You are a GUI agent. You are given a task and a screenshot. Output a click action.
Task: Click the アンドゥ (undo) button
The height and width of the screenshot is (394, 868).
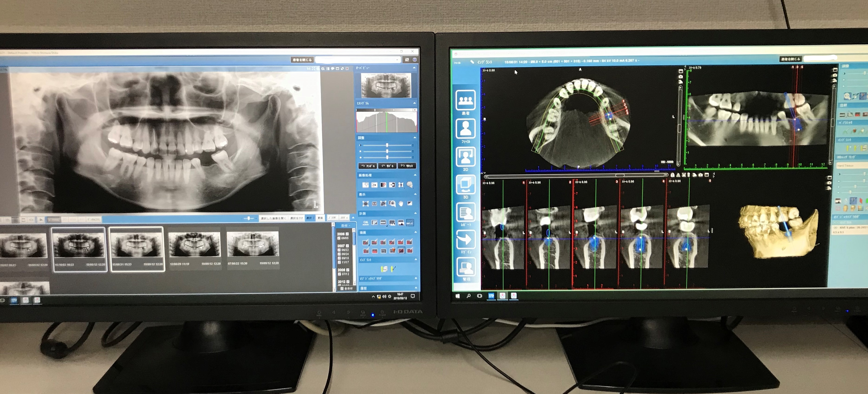point(367,166)
